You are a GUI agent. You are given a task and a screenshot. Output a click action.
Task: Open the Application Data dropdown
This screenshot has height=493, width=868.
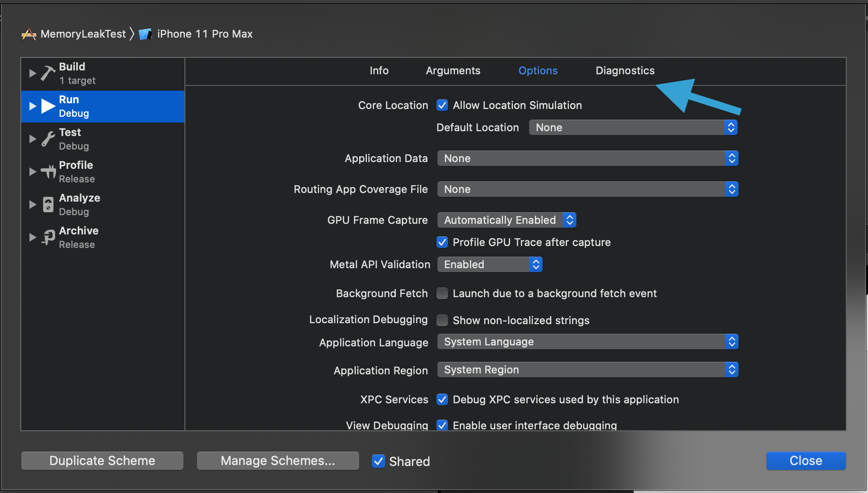pyautogui.click(x=588, y=158)
